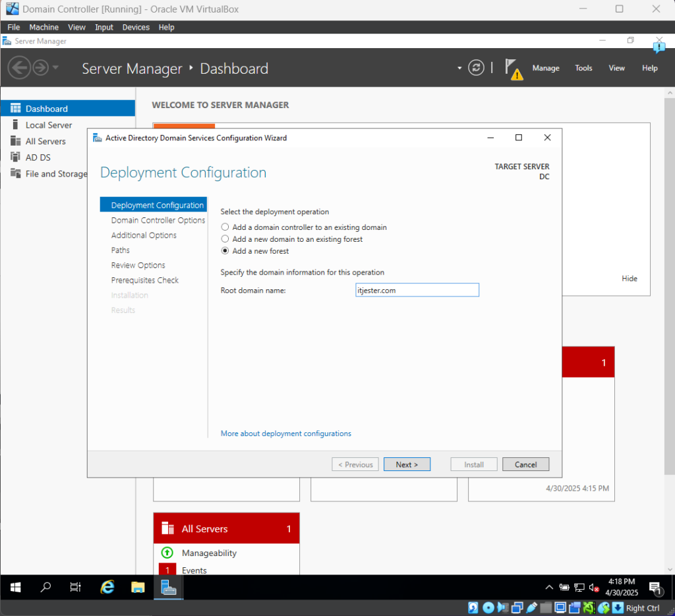The width and height of the screenshot is (675, 616).
Task: Click the power tray icon
Action: [x=564, y=587]
